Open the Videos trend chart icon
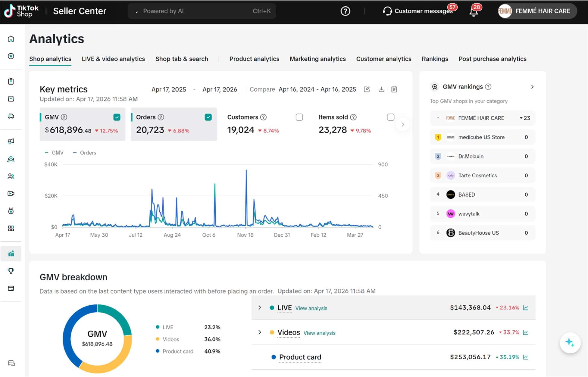The width and height of the screenshot is (588, 377). point(526,332)
